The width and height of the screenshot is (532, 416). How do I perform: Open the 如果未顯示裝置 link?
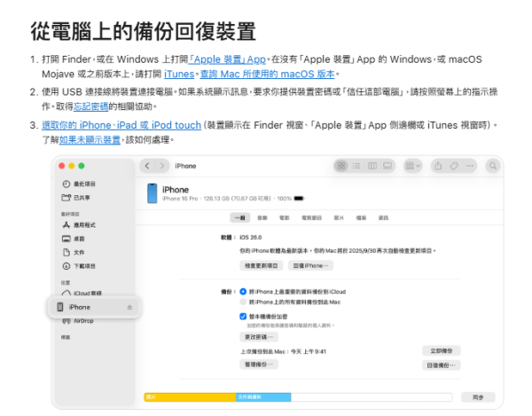click(90, 140)
